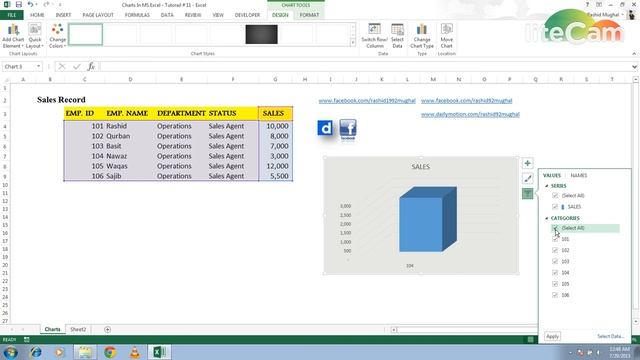Collapse the CATEGORIES section triangle
Viewport: 640px width, 360px height.
(547, 218)
